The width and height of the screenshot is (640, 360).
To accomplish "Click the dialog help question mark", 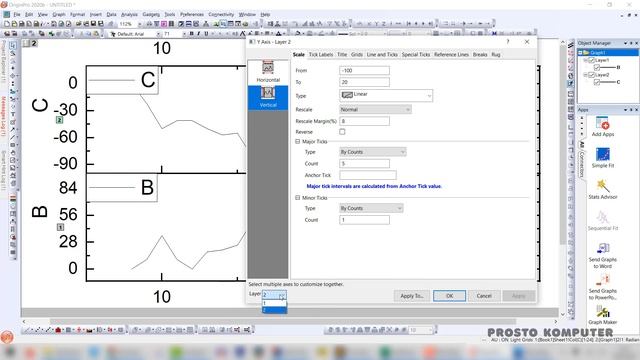I will coord(508,42).
